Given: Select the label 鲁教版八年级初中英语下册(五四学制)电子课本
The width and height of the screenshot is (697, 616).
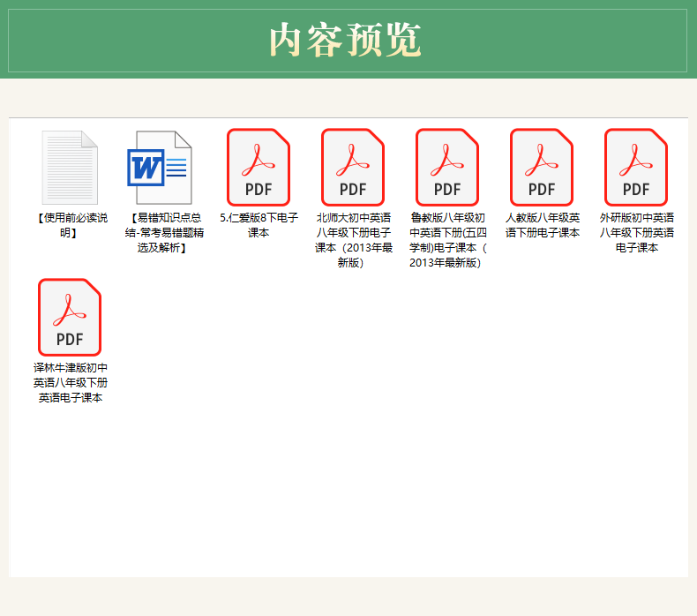Looking at the screenshot, I should click(x=447, y=240).
